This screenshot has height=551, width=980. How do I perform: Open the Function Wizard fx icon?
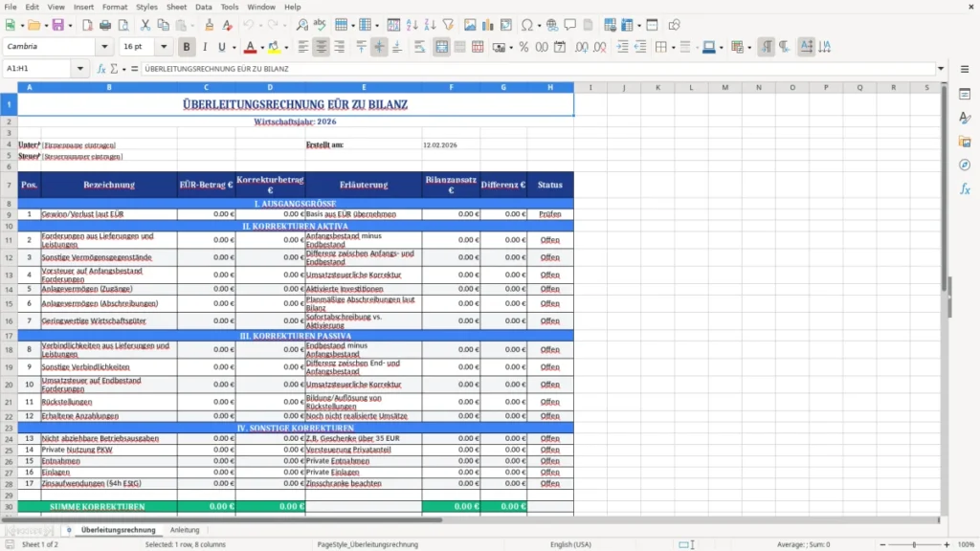101,69
